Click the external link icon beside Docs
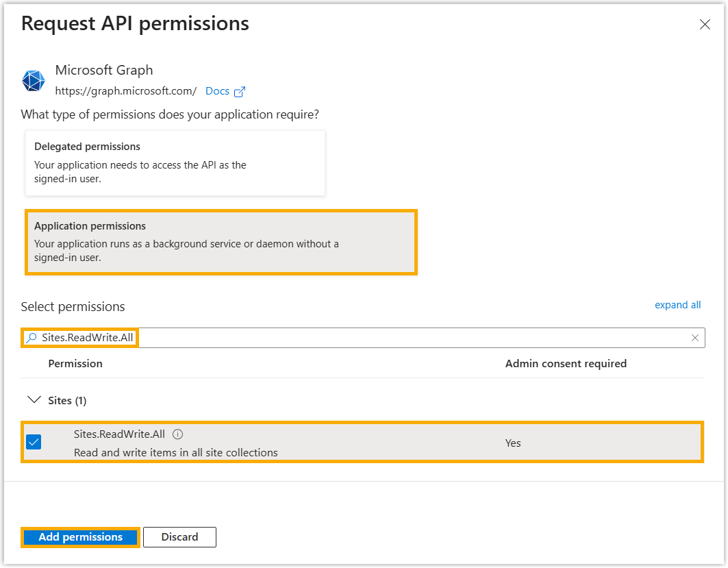 240,91
